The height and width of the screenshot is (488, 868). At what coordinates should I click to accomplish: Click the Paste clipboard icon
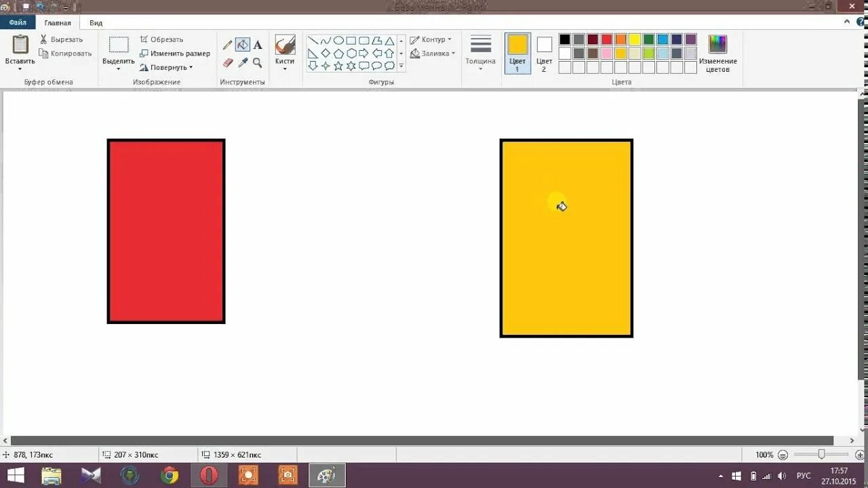pos(20,45)
